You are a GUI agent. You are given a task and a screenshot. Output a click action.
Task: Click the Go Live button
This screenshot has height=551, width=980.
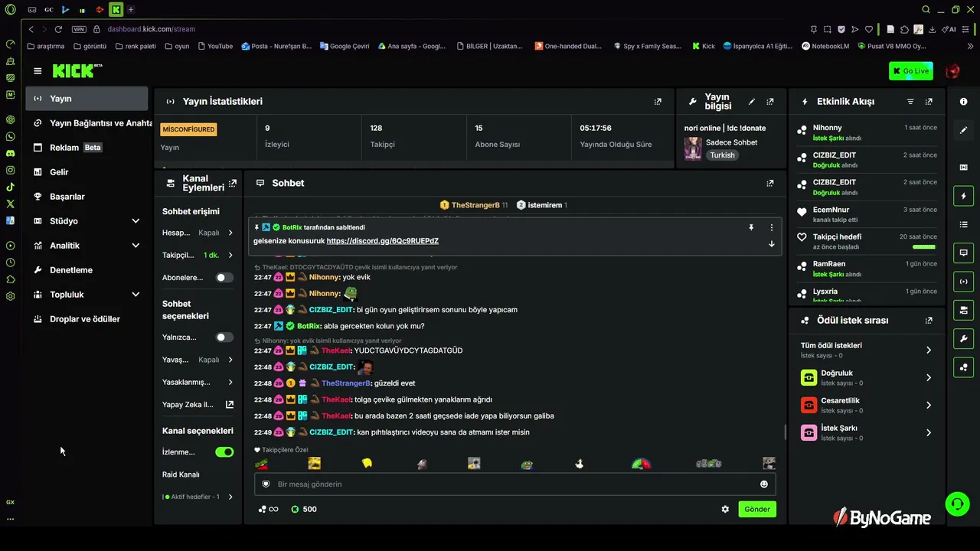coord(911,71)
